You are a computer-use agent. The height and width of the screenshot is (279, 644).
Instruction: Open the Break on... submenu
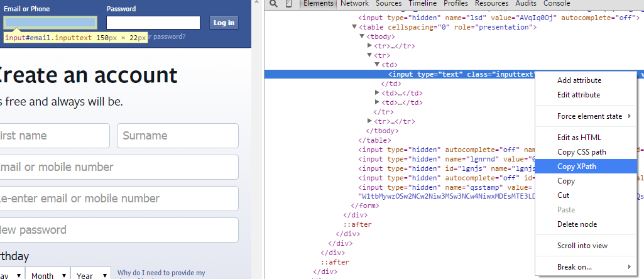(x=586, y=267)
